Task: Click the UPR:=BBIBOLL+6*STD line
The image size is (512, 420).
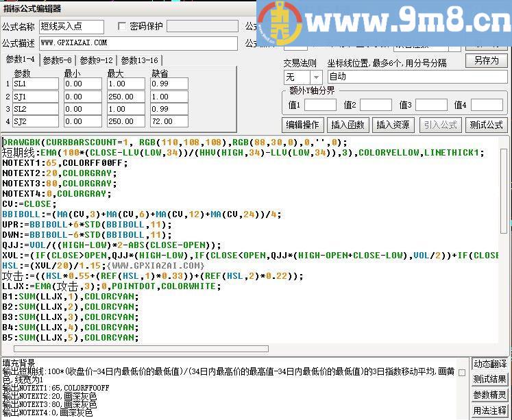Action: pyautogui.click(x=87, y=225)
